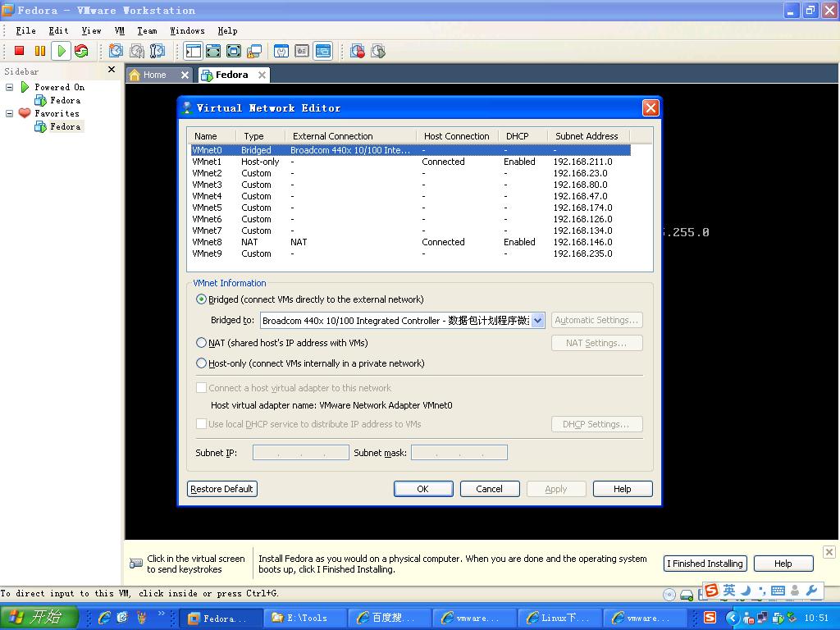
Task: Click the Appliance view toolbar icon
Action: 302,51
